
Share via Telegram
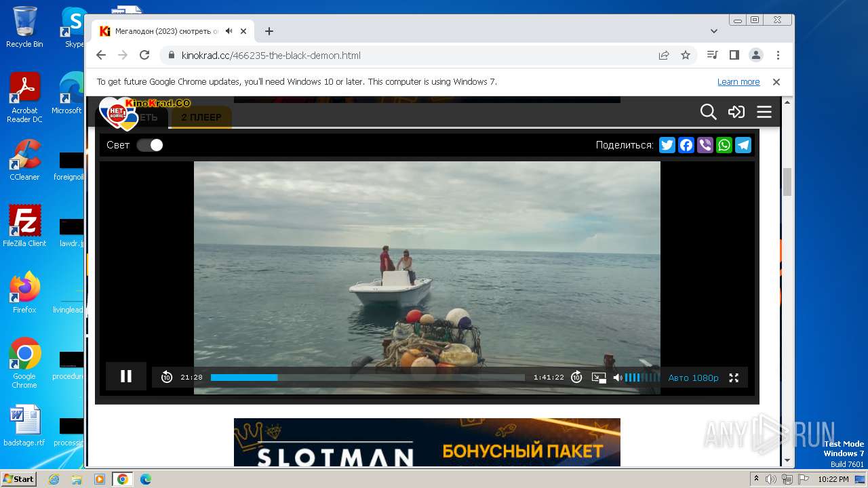(743, 145)
